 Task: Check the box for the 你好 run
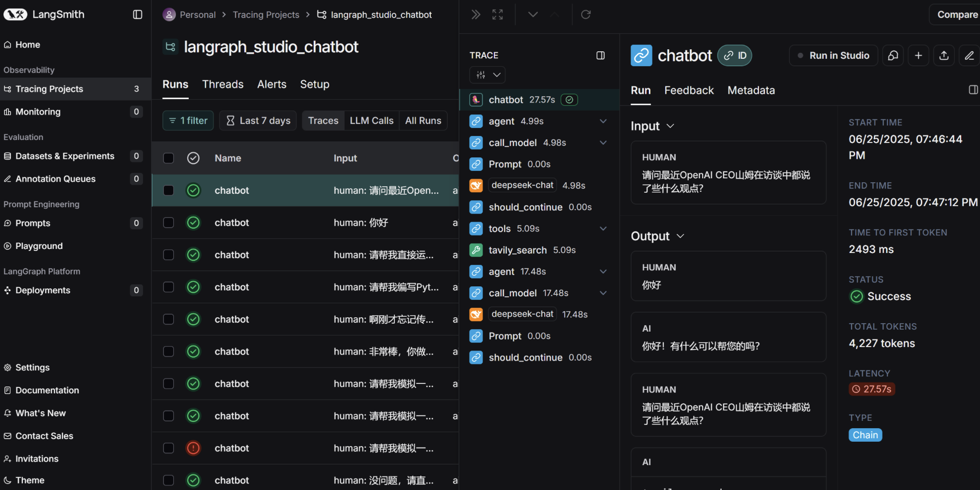point(169,223)
